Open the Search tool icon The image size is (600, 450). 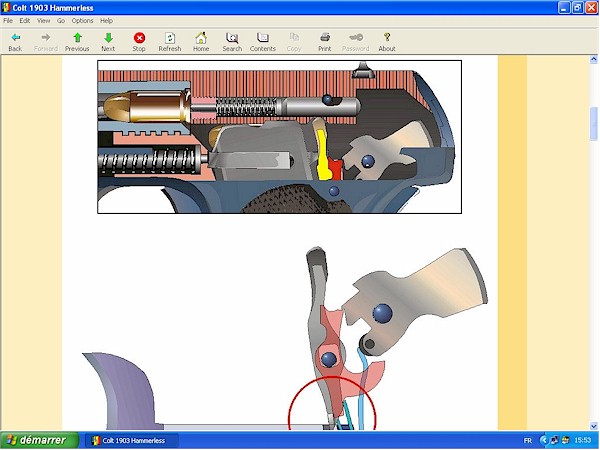point(232,38)
